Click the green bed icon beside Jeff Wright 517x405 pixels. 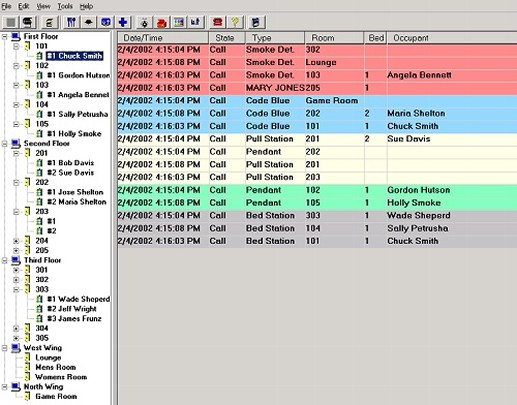click(39, 309)
